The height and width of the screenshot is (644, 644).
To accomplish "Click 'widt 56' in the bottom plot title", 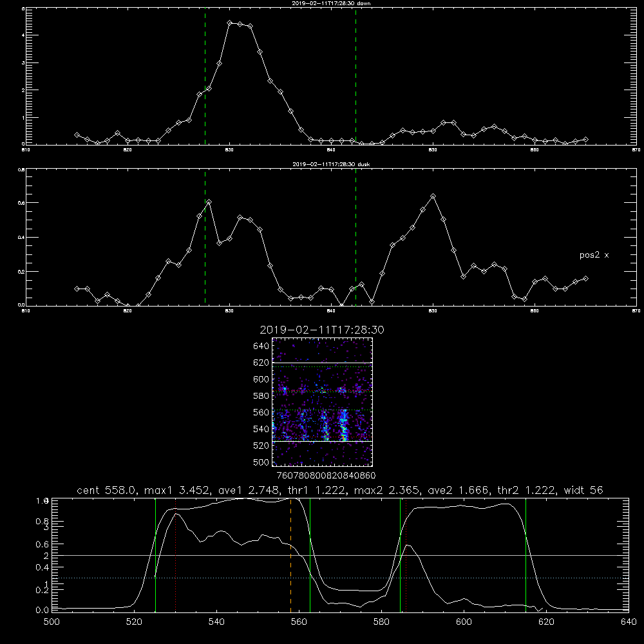I will 583,490.
